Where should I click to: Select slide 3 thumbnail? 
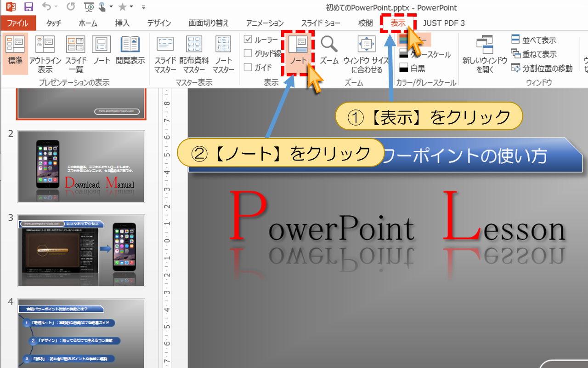click(81, 251)
